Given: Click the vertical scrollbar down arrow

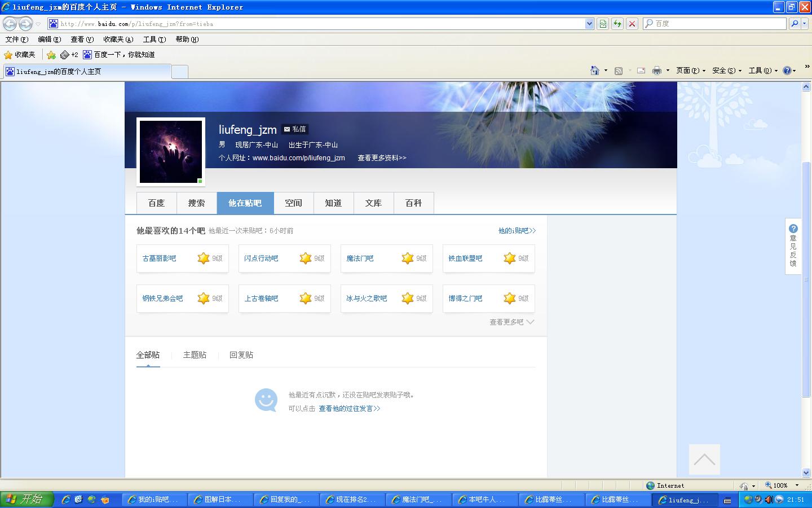Looking at the screenshot, I should [806, 472].
